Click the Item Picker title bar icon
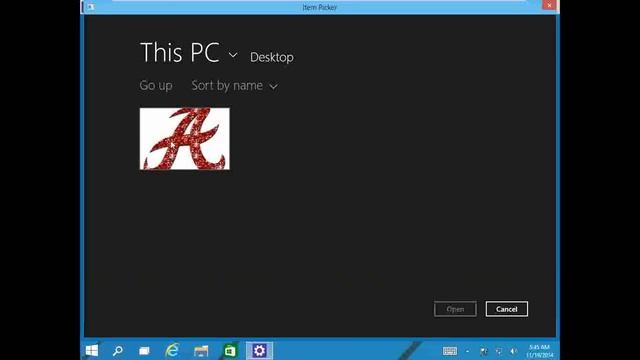 point(90,7)
